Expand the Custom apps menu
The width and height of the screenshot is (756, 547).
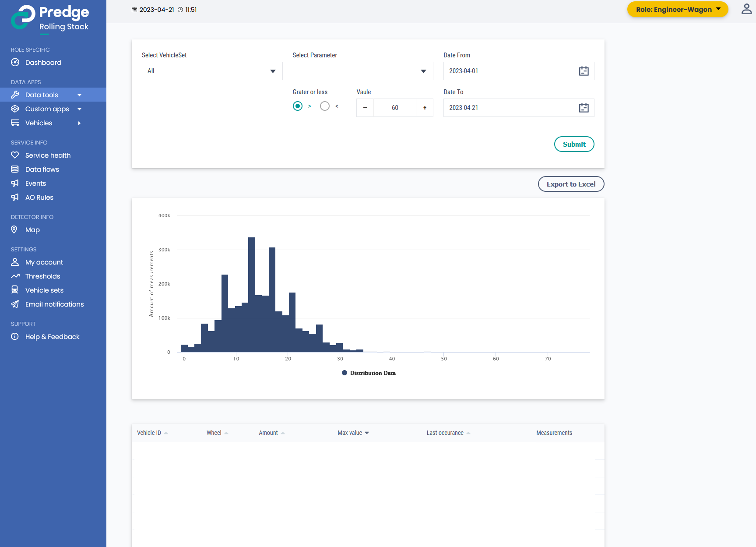[x=47, y=109]
